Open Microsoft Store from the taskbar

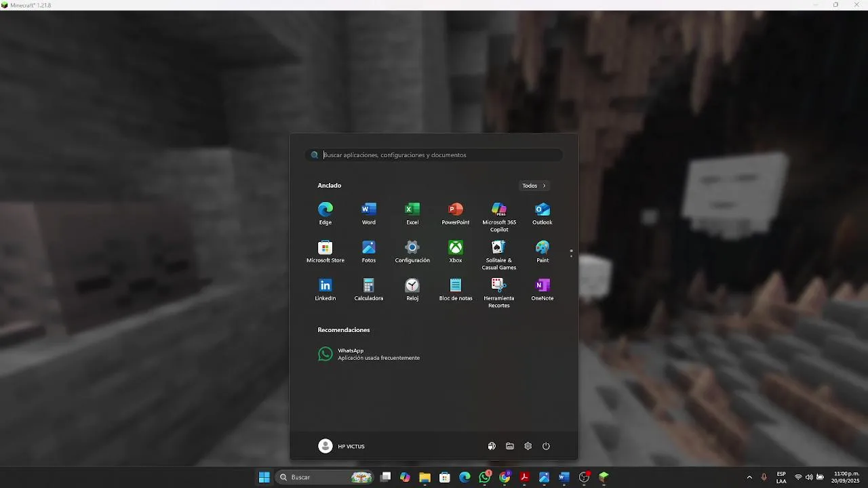(445, 477)
